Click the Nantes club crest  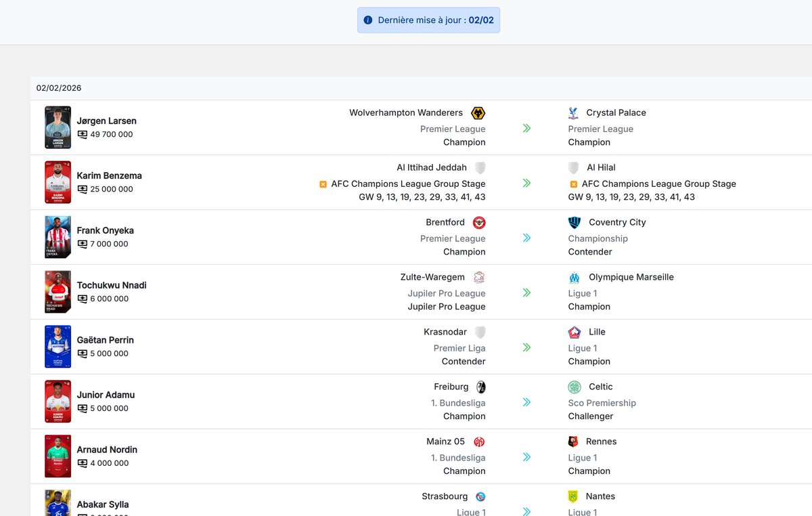click(x=573, y=497)
